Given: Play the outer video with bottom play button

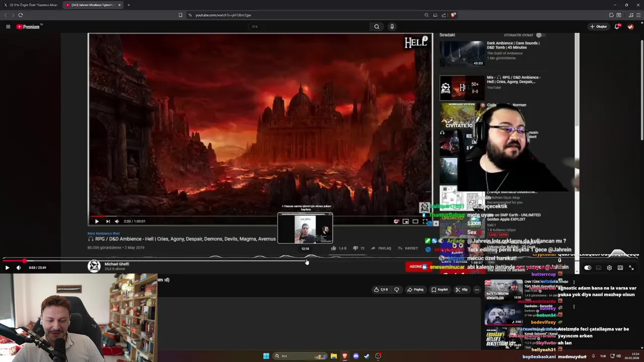Looking at the screenshot, I should coord(7,268).
